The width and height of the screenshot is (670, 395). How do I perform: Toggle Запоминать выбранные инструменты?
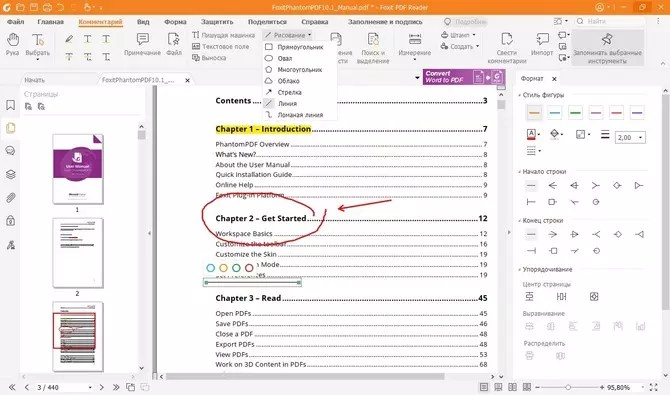tap(607, 48)
